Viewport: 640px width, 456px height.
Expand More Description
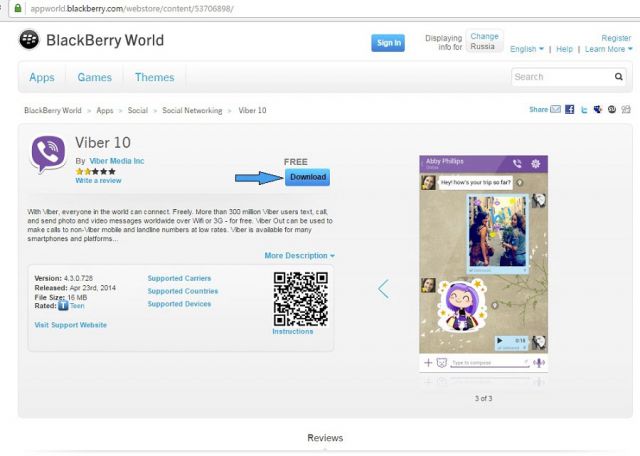(x=299, y=256)
